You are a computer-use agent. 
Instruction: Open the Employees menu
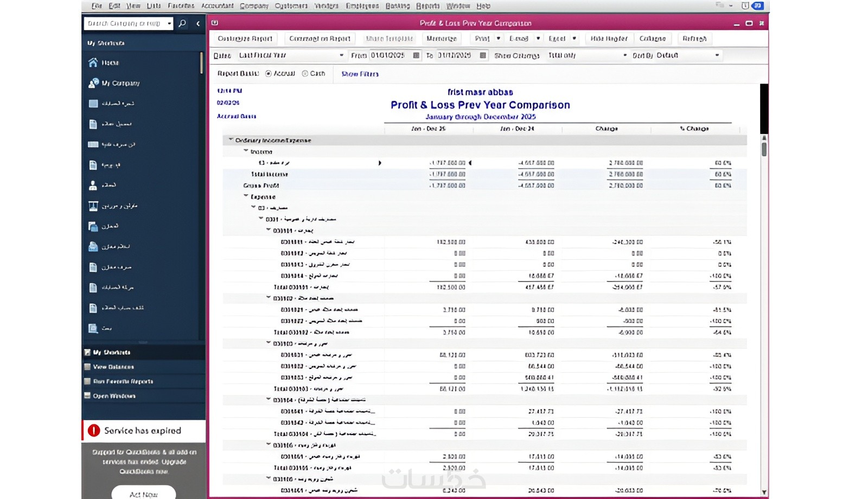pos(362,6)
